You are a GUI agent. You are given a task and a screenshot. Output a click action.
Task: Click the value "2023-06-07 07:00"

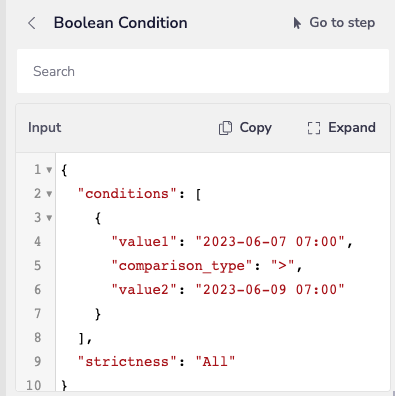[x=270, y=242]
